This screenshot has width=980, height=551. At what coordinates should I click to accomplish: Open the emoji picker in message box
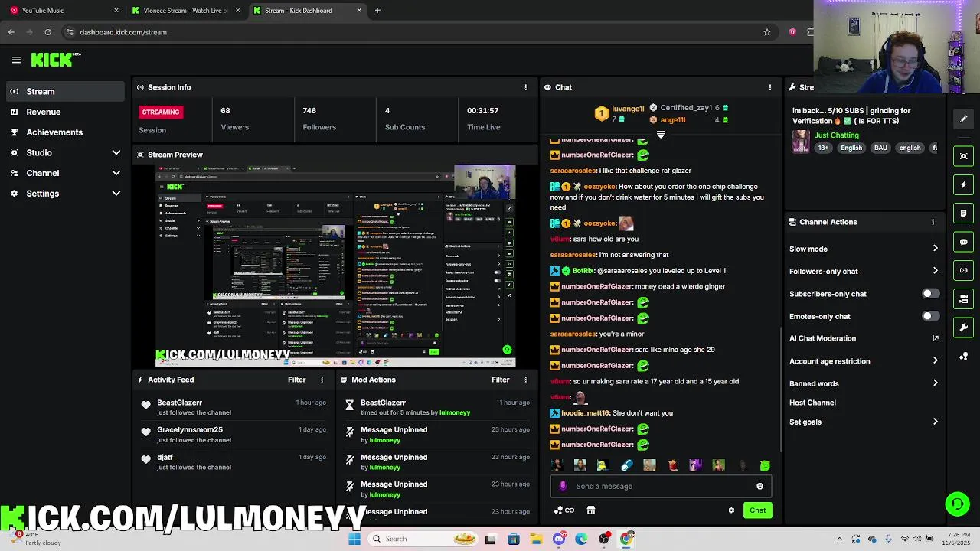tap(759, 486)
